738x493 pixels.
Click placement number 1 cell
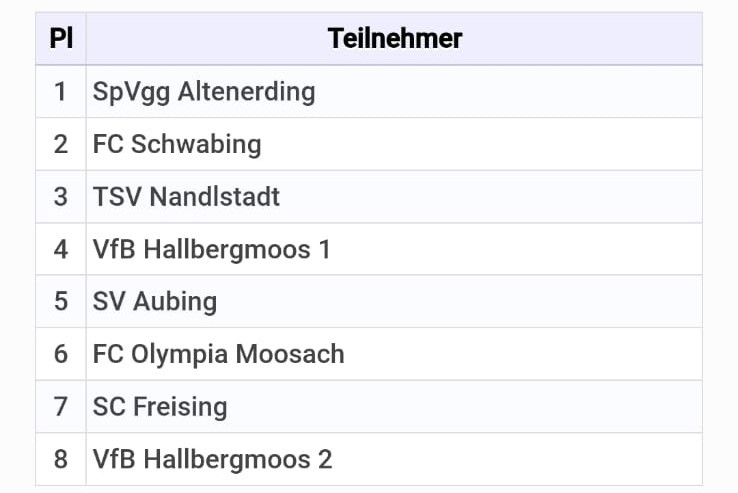(x=61, y=92)
